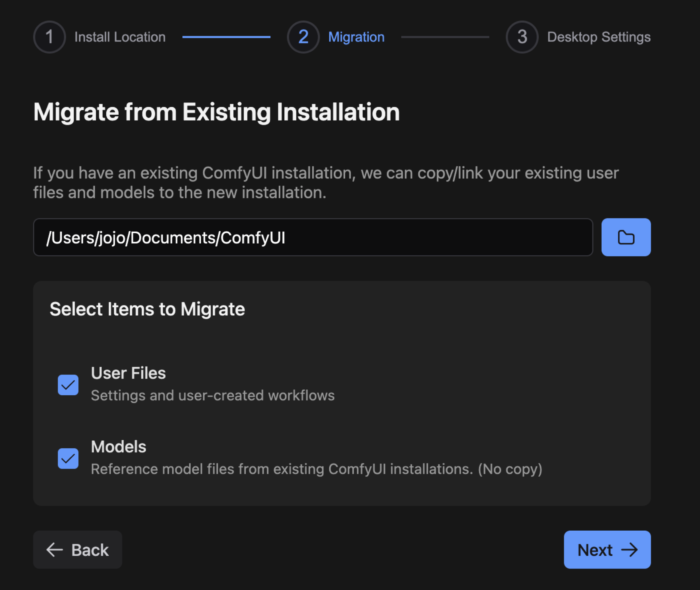Image resolution: width=700 pixels, height=590 pixels.
Task: Uncheck the Models checkbox
Action: [x=68, y=459]
